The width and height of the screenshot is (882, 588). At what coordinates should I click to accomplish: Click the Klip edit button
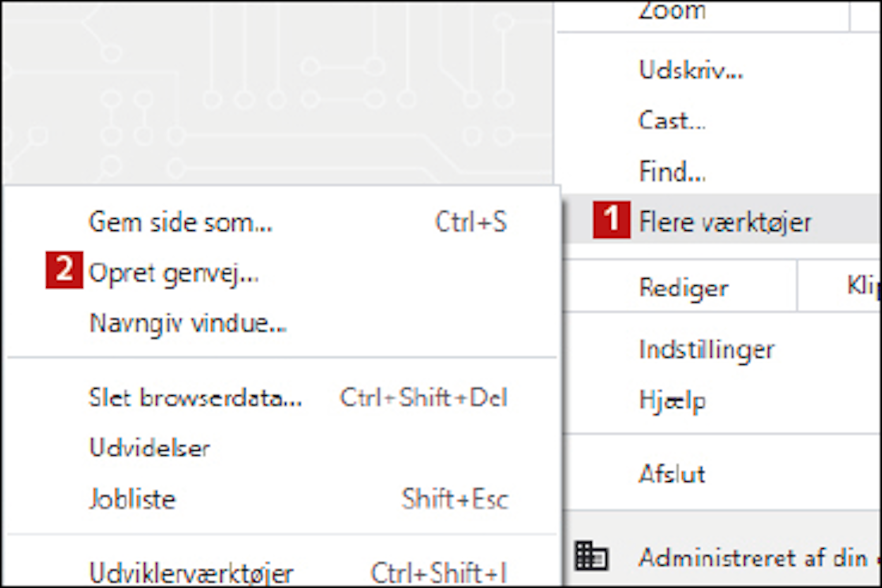tap(863, 286)
